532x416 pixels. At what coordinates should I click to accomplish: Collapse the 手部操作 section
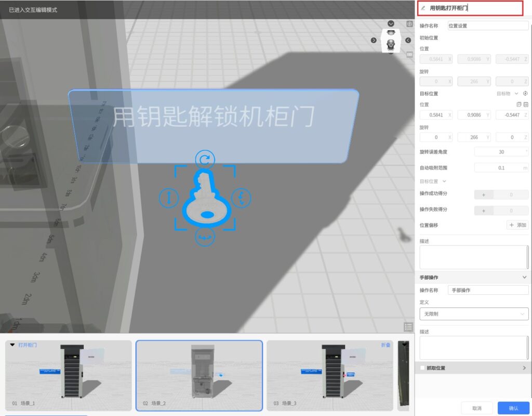[x=524, y=278]
